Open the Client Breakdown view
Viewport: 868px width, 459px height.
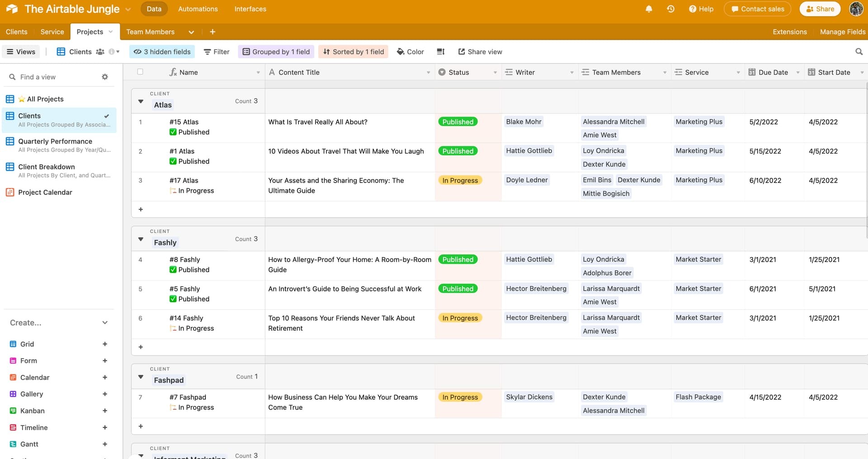tap(59, 170)
